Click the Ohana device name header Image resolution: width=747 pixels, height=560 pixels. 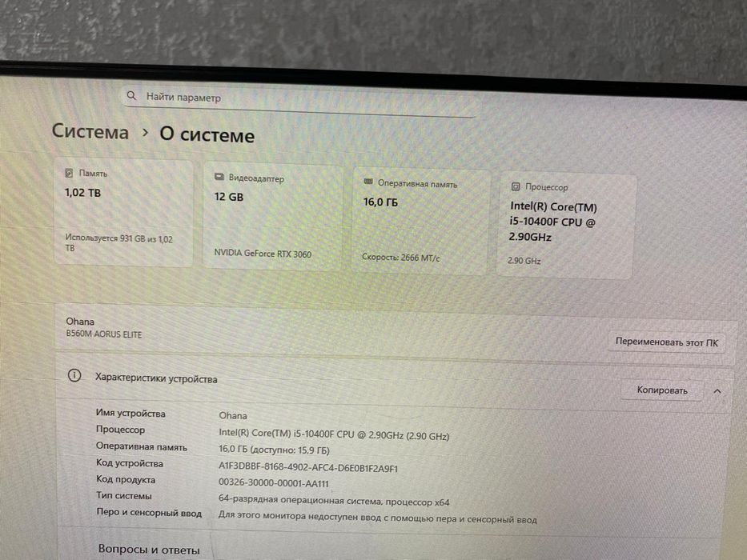pyautogui.click(x=80, y=322)
